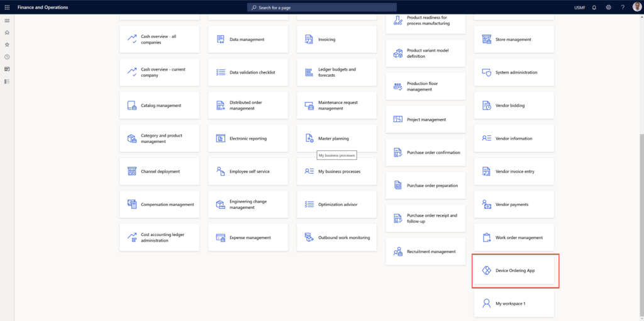Image resolution: width=644 pixels, height=321 pixels.
Task: Click the Project management tile icon
Action: (398, 120)
